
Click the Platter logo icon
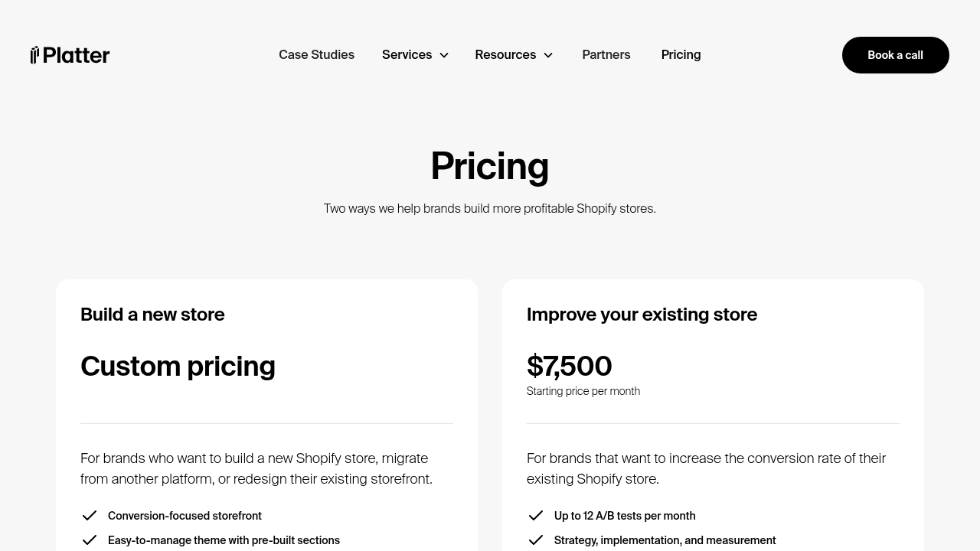[x=34, y=55]
